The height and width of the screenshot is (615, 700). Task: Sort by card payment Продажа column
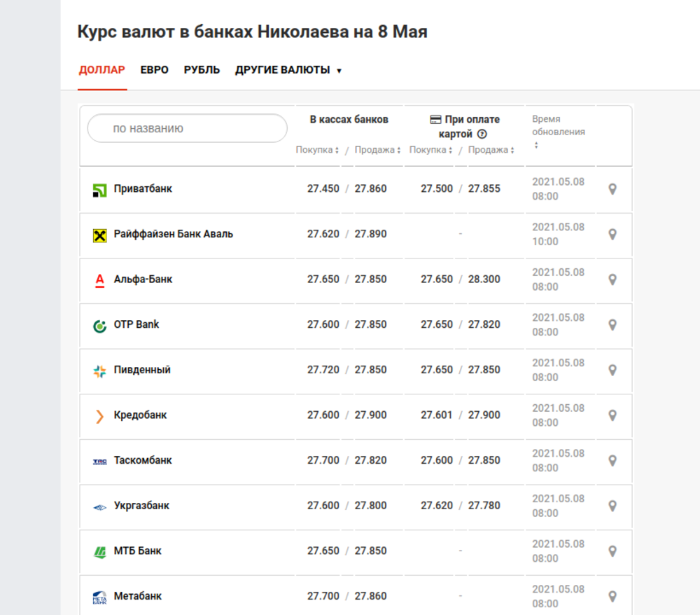491,150
